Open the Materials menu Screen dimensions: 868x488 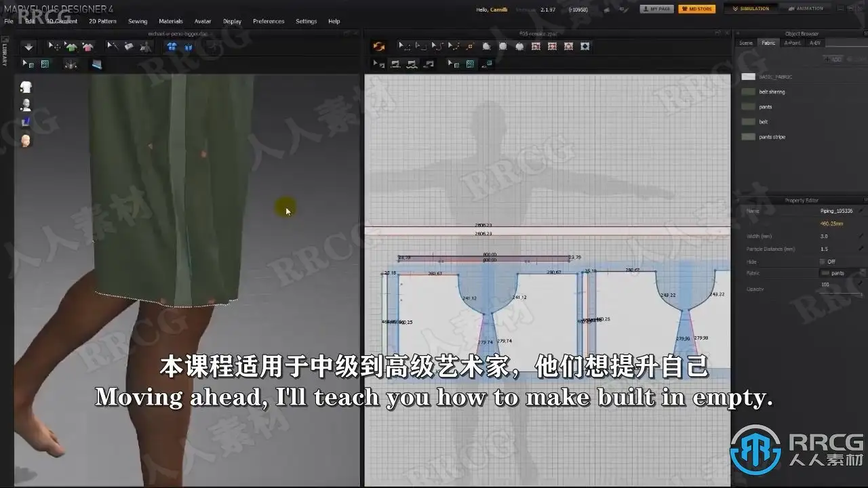pyautogui.click(x=171, y=21)
